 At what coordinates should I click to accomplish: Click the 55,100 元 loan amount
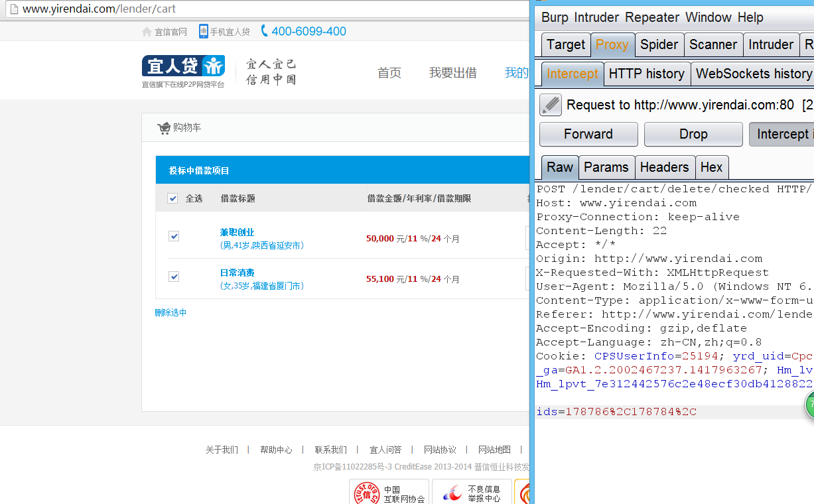(385, 279)
